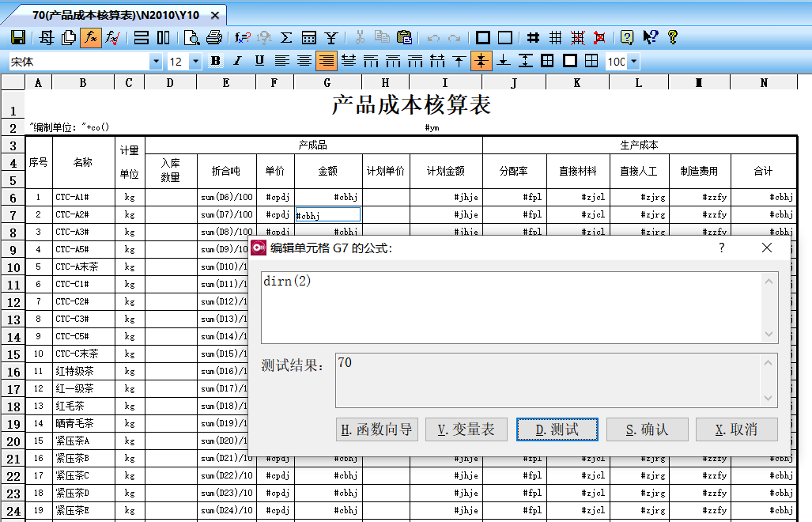
Task: Click the paste clipboard icon
Action: coord(404,37)
